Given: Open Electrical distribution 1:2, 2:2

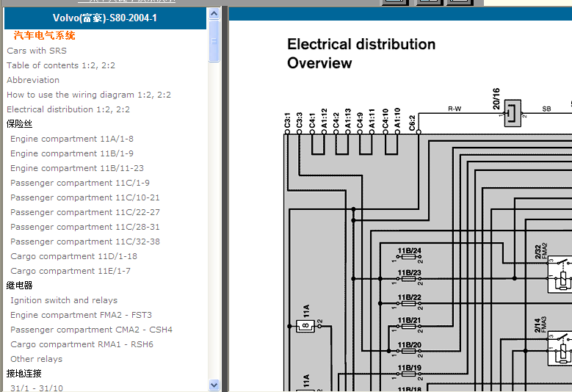Looking at the screenshot, I should coord(68,109).
